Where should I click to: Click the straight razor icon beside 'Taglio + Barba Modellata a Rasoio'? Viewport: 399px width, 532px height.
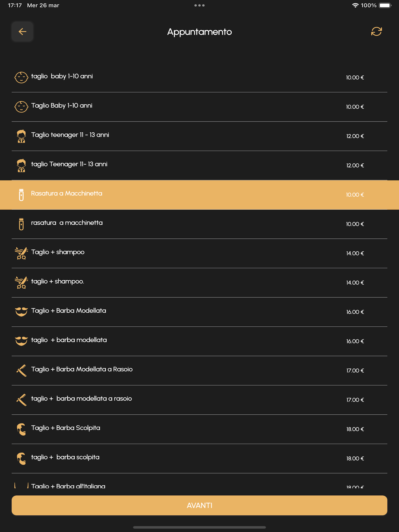pos(21,370)
